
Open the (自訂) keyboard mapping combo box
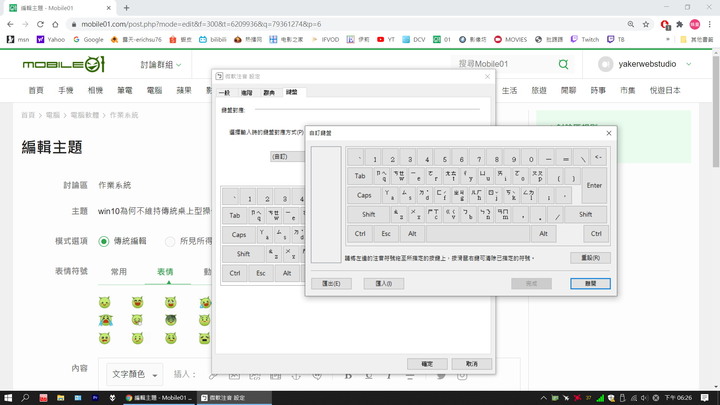pos(287,157)
